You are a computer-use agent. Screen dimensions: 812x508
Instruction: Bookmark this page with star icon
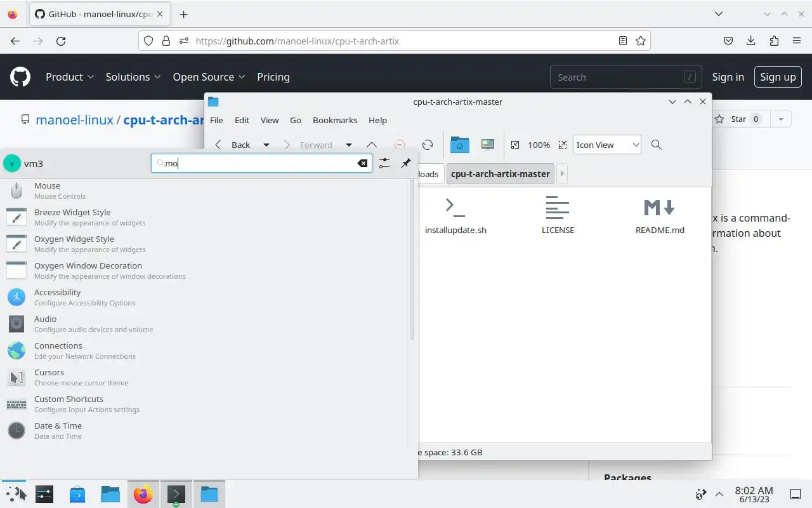point(641,41)
